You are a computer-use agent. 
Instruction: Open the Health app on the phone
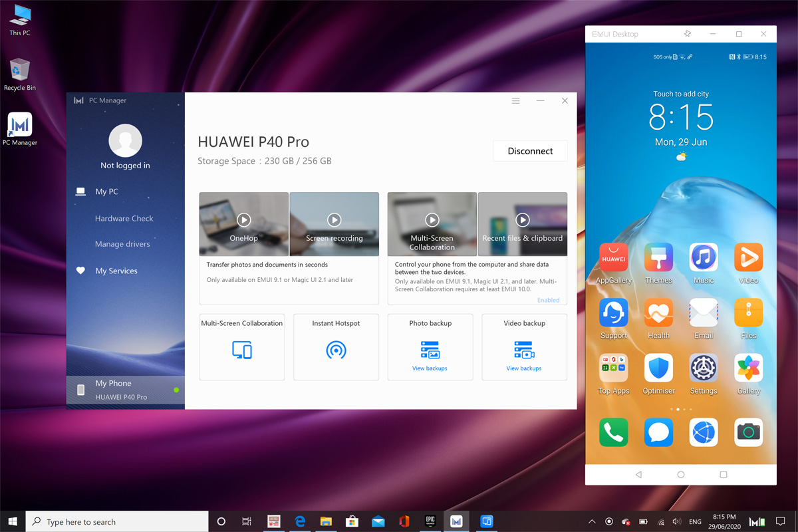point(658,313)
